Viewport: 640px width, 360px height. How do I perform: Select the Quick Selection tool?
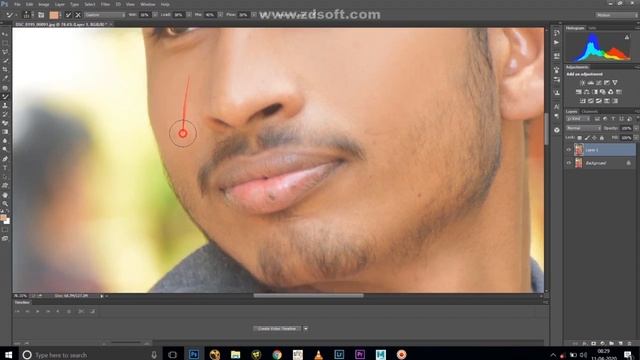[x=5, y=60]
